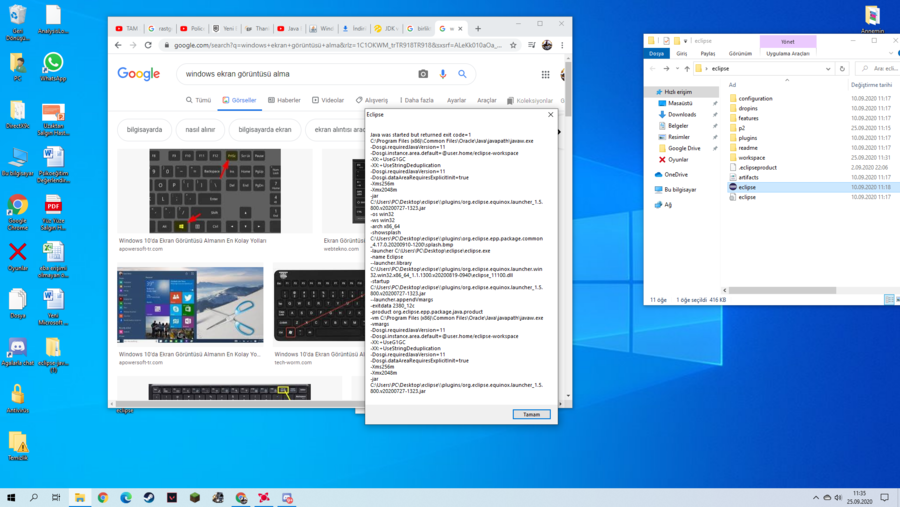Image resolution: width=900 pixels, height=507 pixels.
Task: Open the recent locations dropdown in Explorer
Action: pos(676,69)
